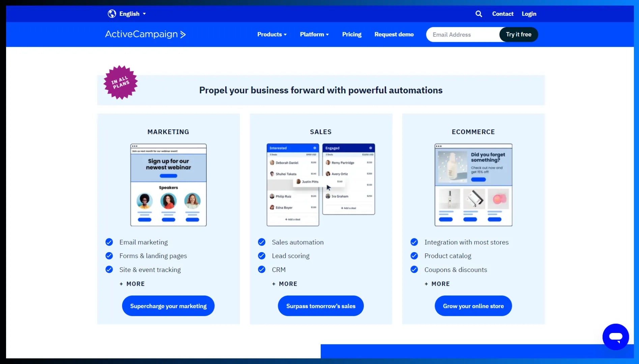Click the MARKETING heading
Image resolution: width=639 pixels, height=364 pixels.
[168, 132]
